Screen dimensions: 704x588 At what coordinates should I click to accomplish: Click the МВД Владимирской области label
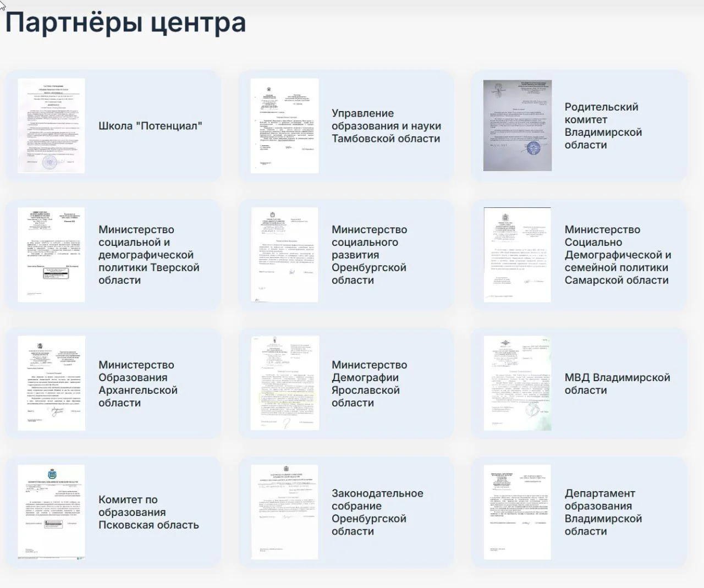coord(618,383)
